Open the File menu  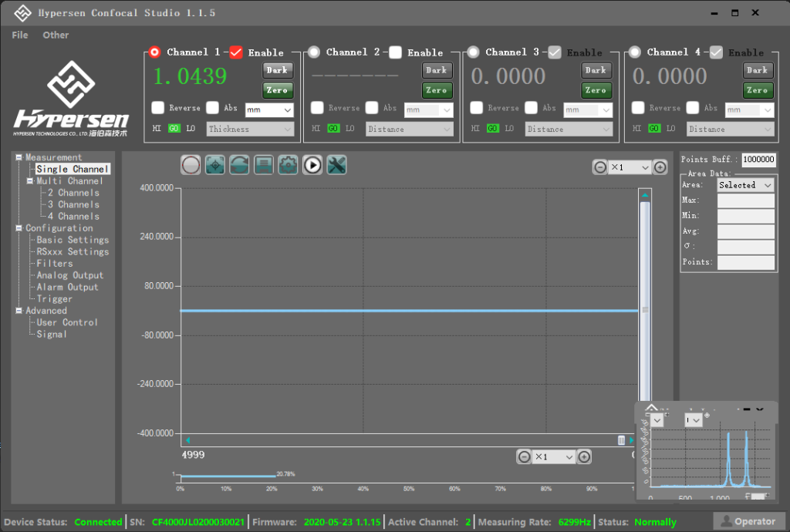tap(20, 35)
